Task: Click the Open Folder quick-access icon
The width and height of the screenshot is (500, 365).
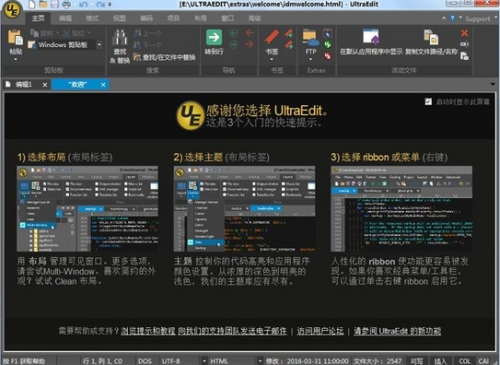Action: click(x=43, y=4)
